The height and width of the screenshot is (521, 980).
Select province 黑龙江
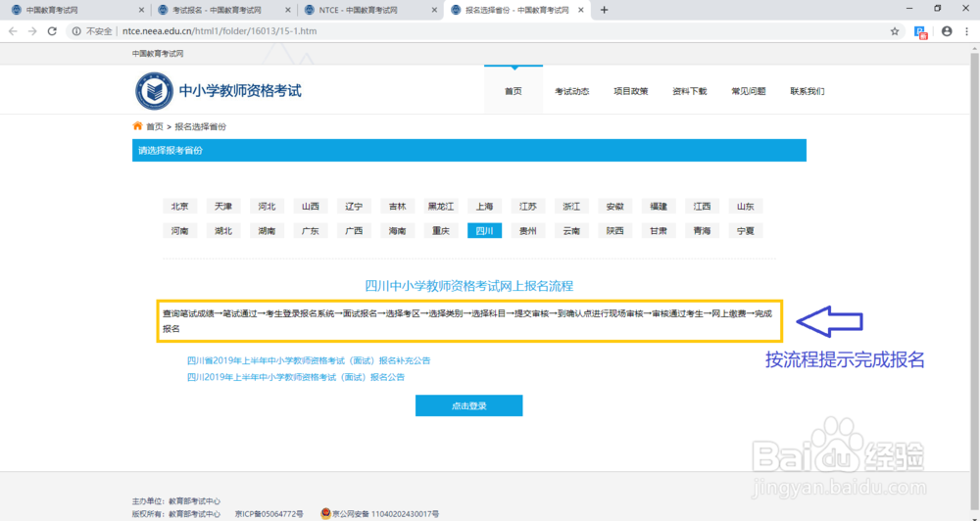coord(441,207)
